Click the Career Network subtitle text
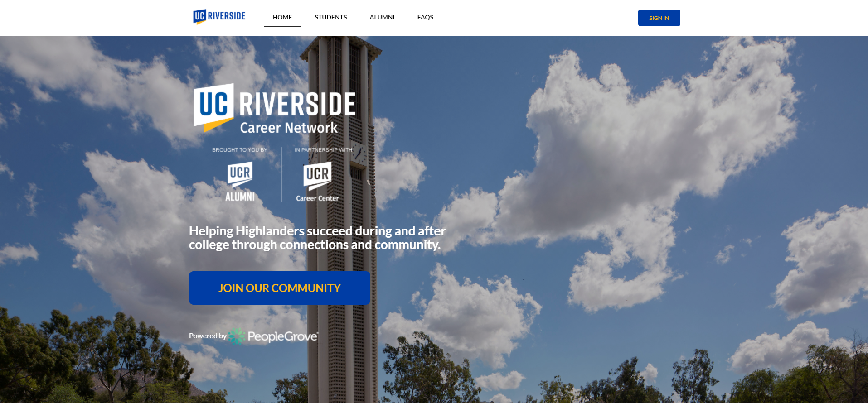The image size is (868, 403). point(289,128)
